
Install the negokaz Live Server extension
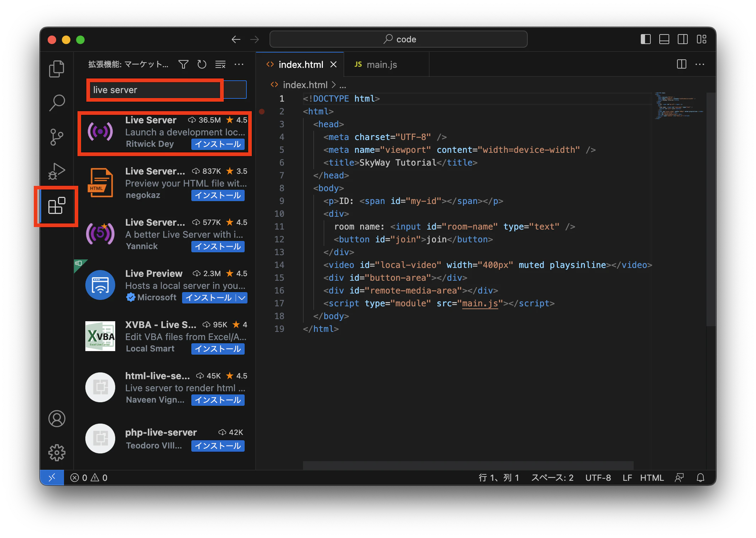(x=218, y=195)
